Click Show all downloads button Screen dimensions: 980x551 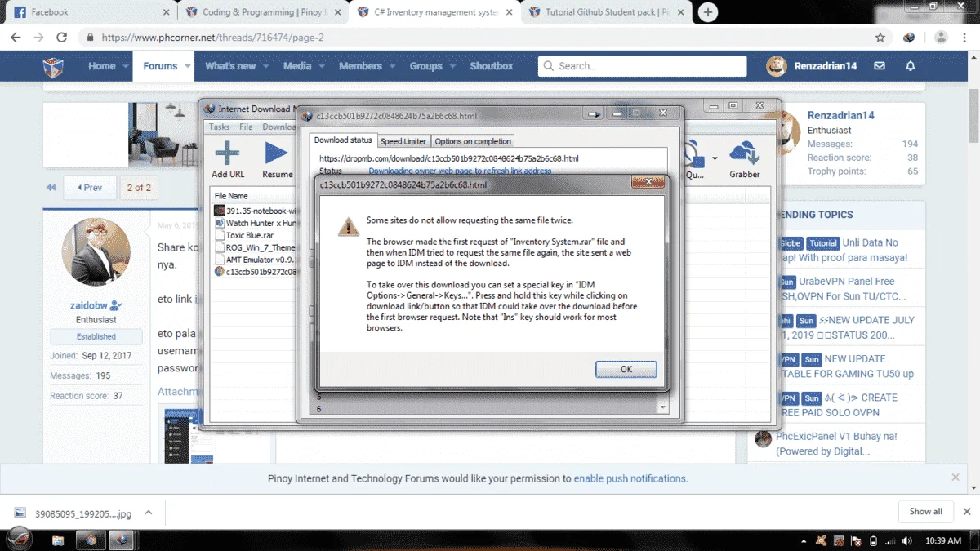925,512
